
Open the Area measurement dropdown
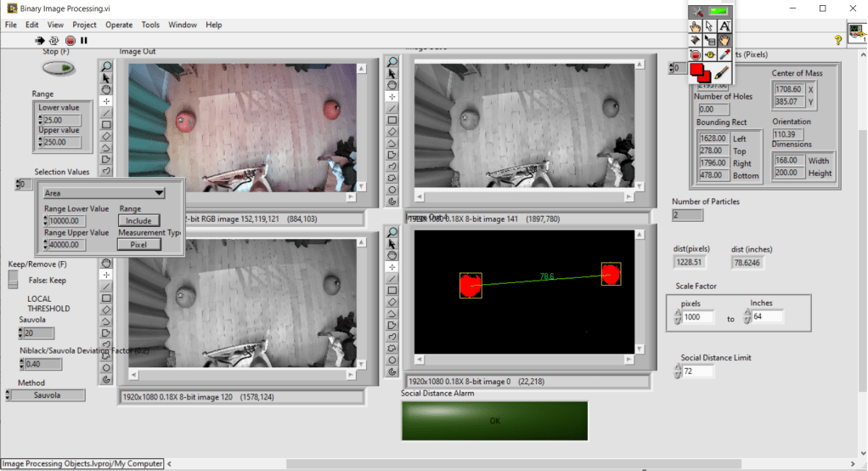pyautogui.click(x=104, y=193)
